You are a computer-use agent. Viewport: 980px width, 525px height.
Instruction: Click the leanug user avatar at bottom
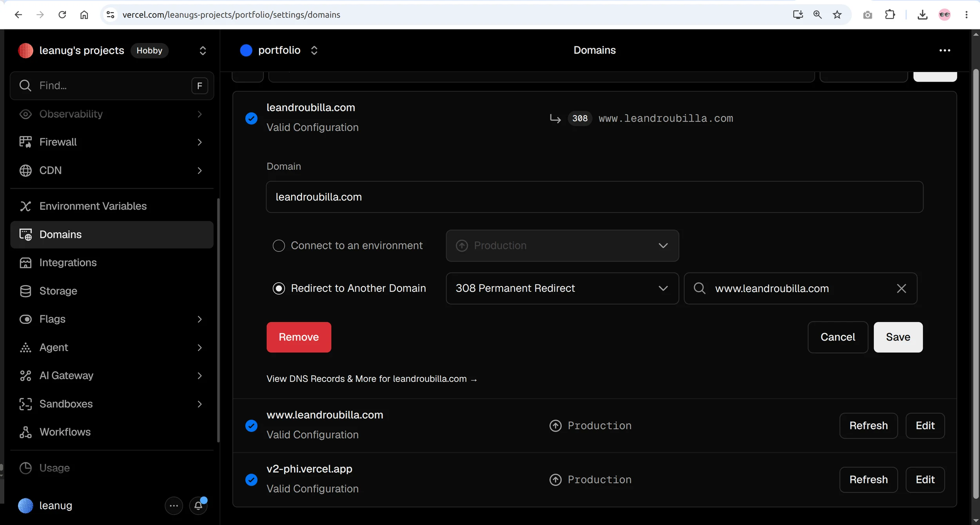[x=25, y=506]
